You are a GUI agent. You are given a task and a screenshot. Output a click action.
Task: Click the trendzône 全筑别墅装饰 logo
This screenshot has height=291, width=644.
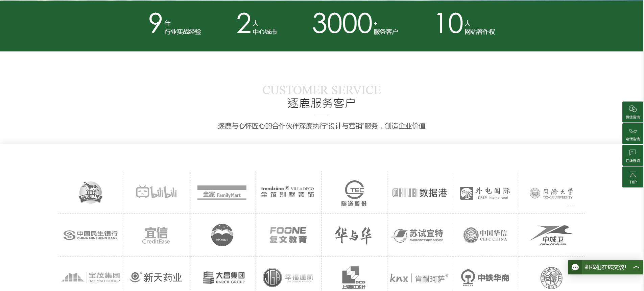coord(287,192)
